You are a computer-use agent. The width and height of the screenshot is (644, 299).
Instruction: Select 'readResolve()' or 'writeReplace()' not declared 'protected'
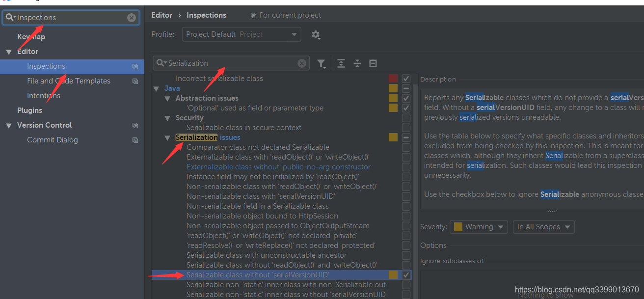(x=281, y=245)
